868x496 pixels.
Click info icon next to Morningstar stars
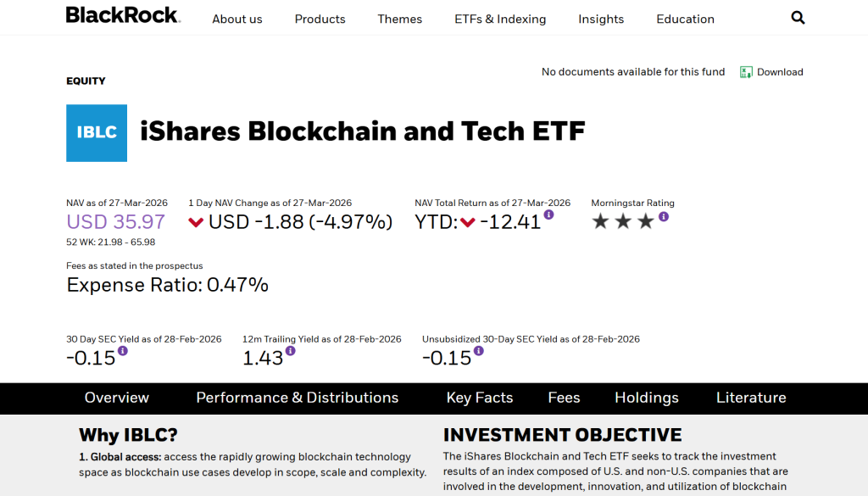[x=664, y=217]
